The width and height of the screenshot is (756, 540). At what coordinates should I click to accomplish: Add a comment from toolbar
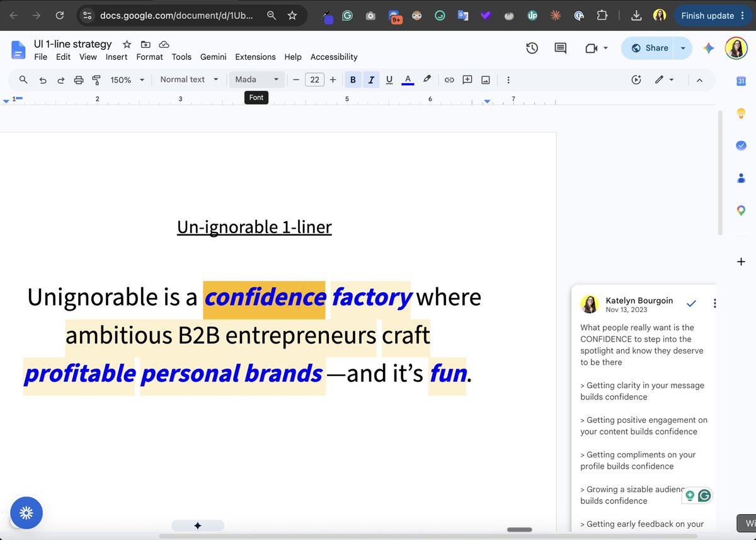coord(467,80)
